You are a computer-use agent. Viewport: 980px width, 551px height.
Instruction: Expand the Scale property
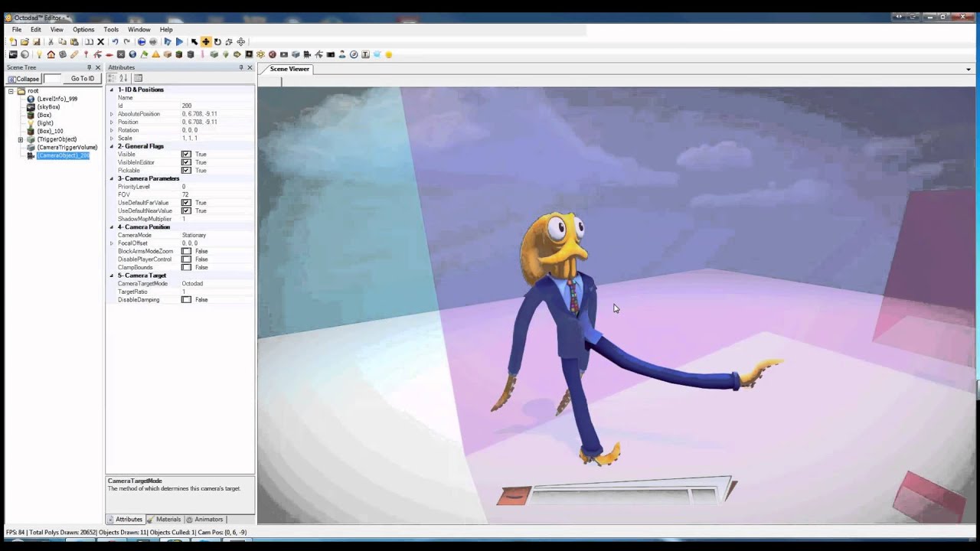(111, 139)
